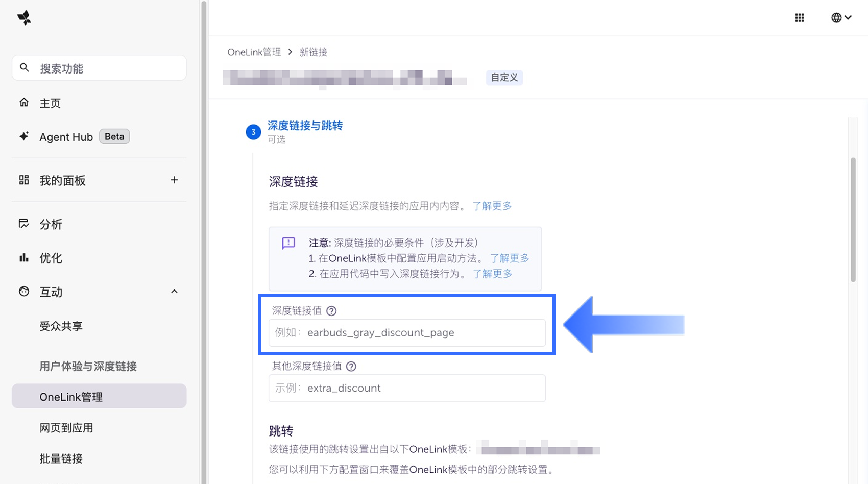
Task: Open 了解更多 link for 配置应用启动方法
Action: [510, 258]
